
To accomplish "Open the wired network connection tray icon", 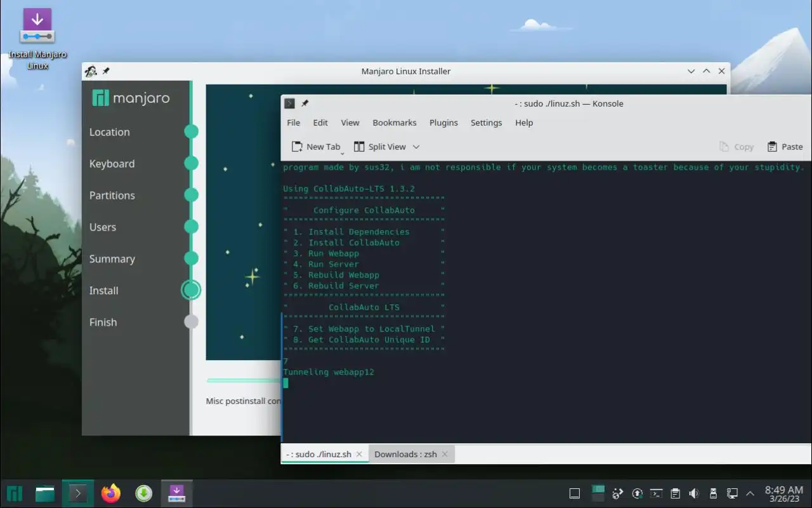I will point(732,493).
